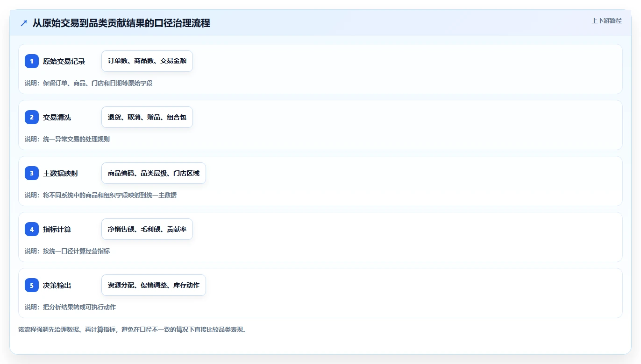The image size is (641, 364).
Task: Select the 商品编码、品类层级、门店区域 chip
Action: (x=154, y=173)
